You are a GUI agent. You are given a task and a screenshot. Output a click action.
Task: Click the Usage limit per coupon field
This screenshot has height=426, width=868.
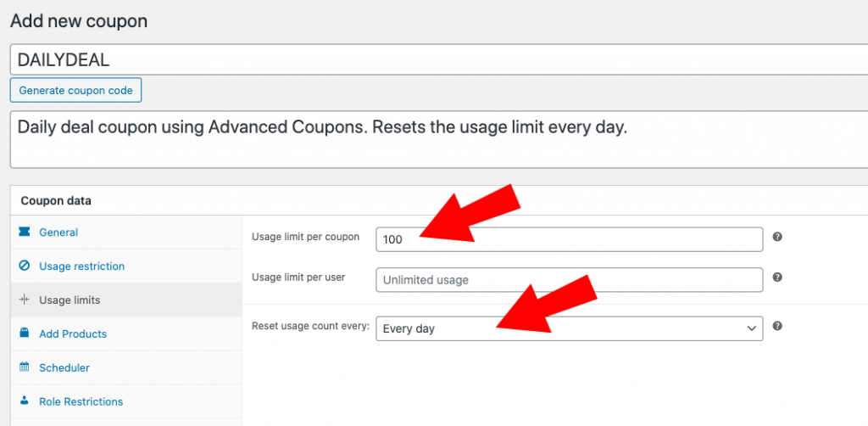coord(569,239)
